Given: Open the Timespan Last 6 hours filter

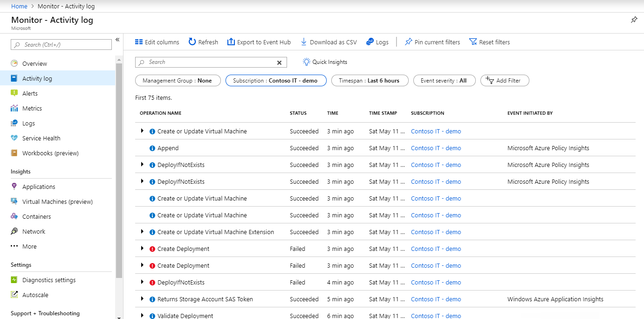Looking at the screenshot, I should [x=370, y=81].
